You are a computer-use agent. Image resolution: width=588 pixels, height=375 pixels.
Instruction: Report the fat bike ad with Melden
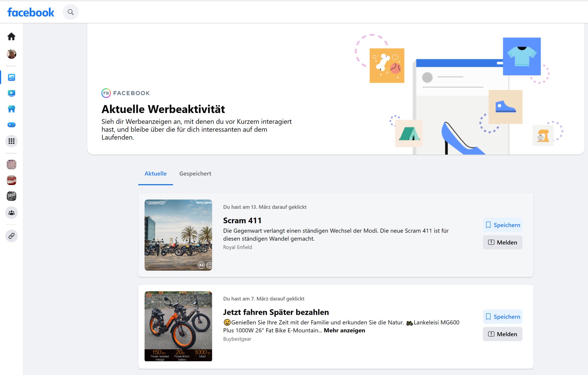pyautogui.click(x=502, y=334)
